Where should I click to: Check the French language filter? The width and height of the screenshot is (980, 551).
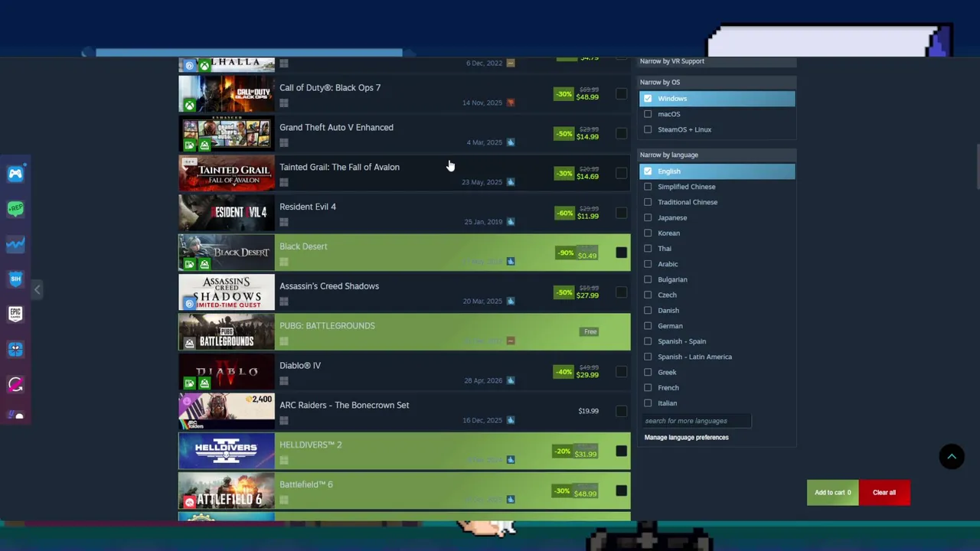pos(648,387)
